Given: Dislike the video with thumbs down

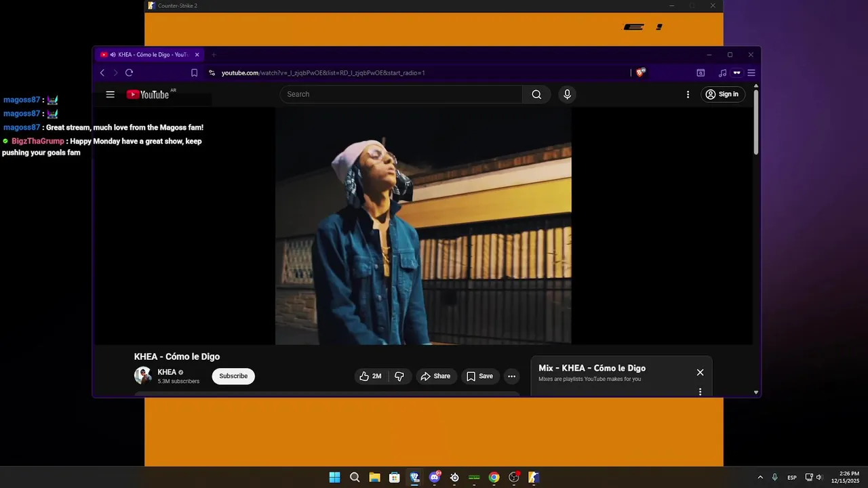Looking at the screenshot, I should click(399, 376).
